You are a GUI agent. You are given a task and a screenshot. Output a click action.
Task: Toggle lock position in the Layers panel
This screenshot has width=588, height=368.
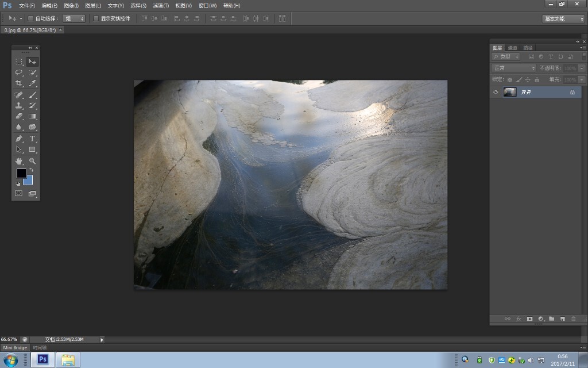tap(528, 79)
